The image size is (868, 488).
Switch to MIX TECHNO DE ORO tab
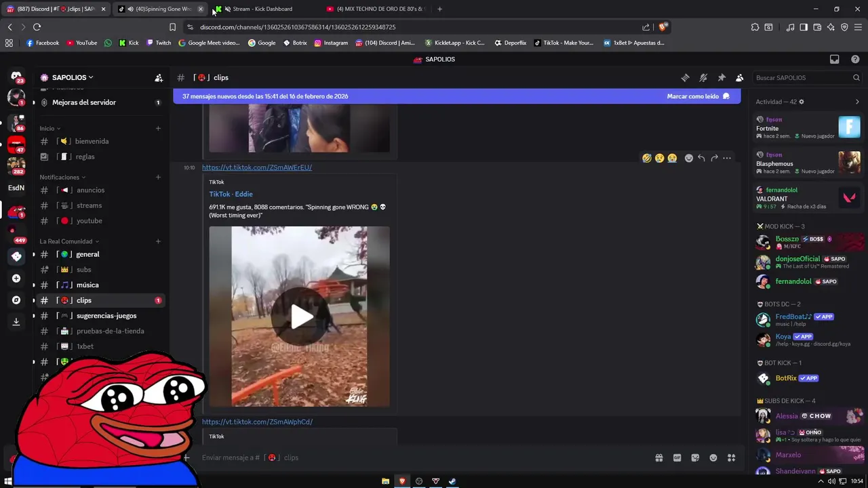click(375, 9)
